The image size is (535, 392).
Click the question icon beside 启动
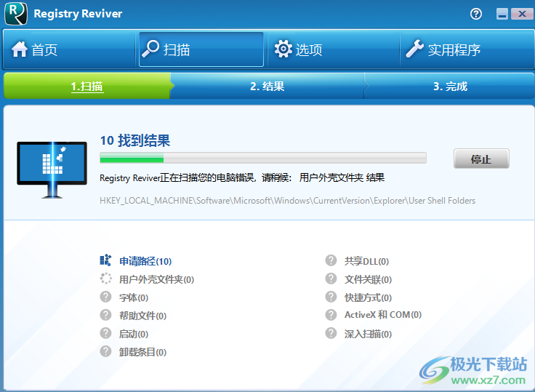(105, 332)
